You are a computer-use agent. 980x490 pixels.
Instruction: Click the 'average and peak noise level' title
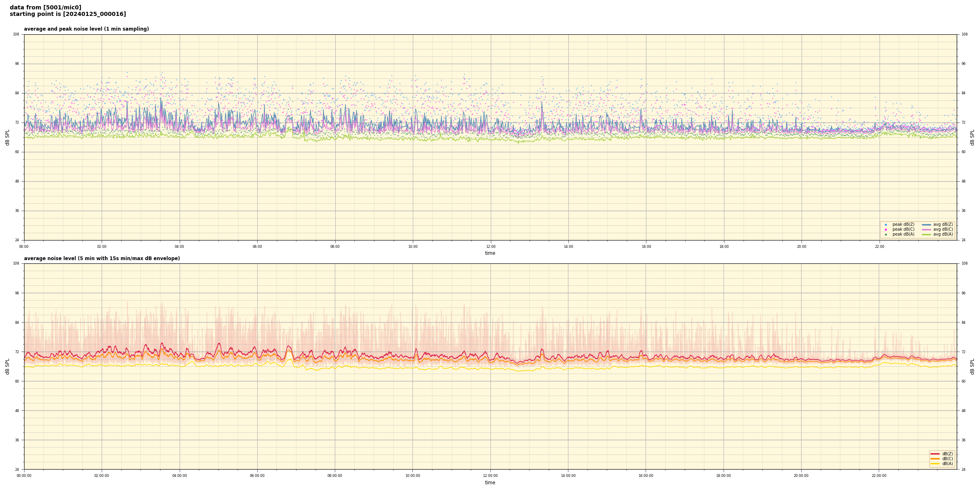pyautogui.click(x=86, y=29)
